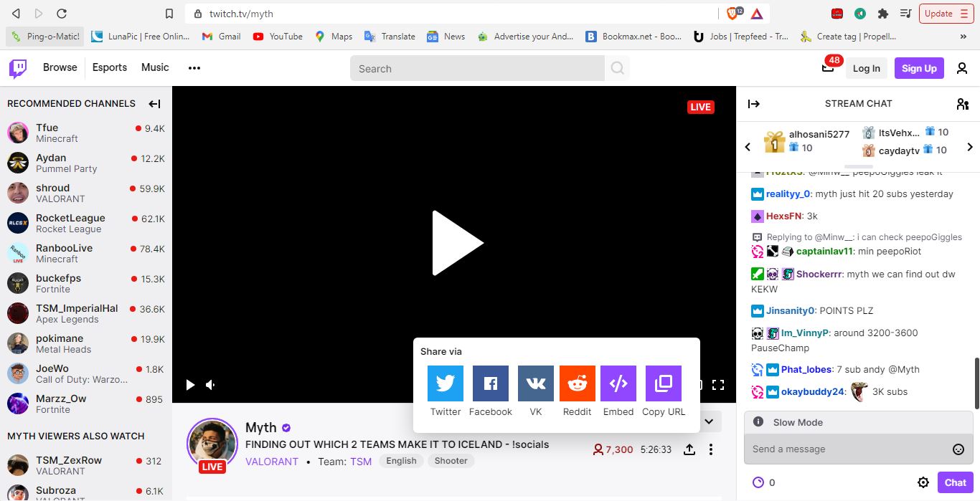Image resolution: width=980 pixels, height=501 pixels.
Task: Open the Gmail bookmark
Action: pyautogui.click(x=222, y=37)
